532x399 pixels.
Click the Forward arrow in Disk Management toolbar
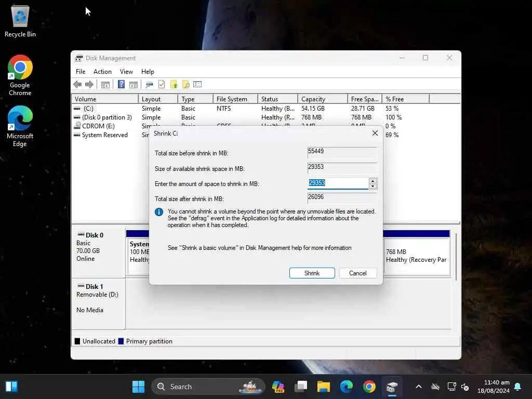[89, 85]
